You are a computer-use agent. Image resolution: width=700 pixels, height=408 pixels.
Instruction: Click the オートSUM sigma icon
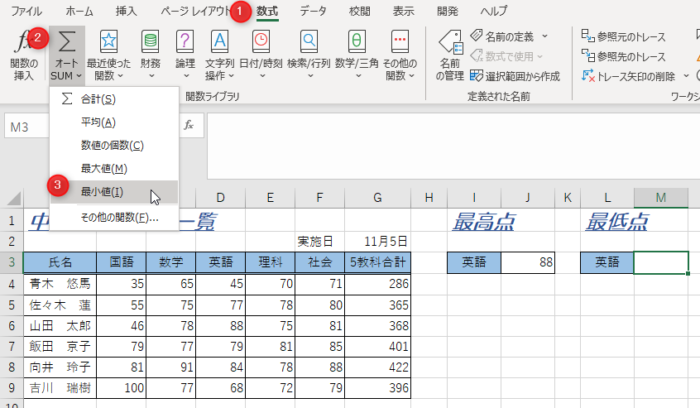[x=67, y=43]
